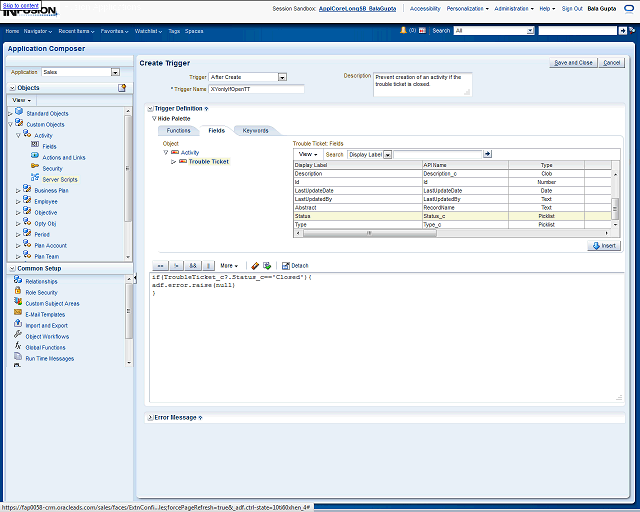The height and width of the screenshot is (512, 640).
Task: Expand the Trouble Ticket tree node
Action: pos(173,161)
